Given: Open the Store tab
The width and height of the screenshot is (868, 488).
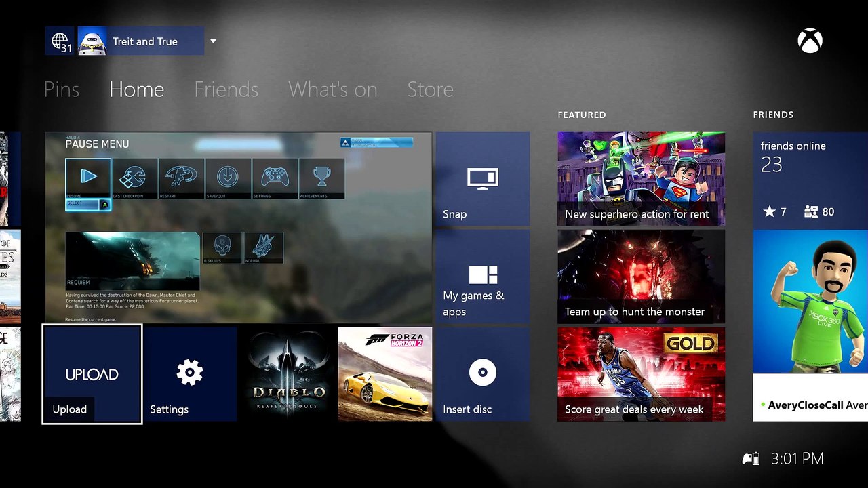Looking at the screenshot, I should [431, 89].
